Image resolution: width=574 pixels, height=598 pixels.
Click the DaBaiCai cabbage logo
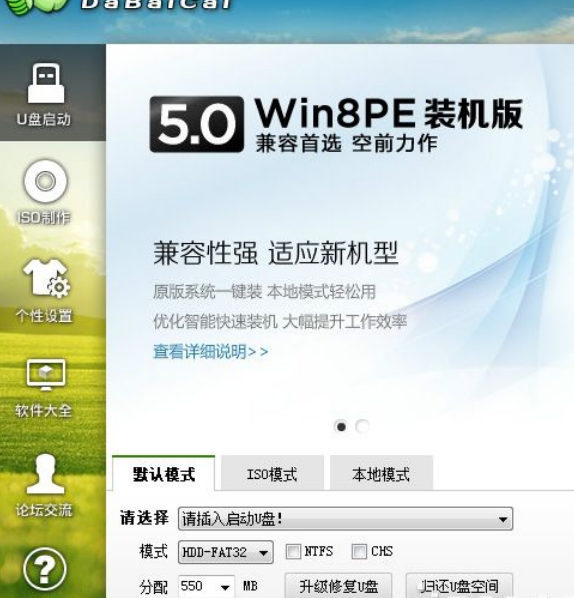click(x=36, y=6)
